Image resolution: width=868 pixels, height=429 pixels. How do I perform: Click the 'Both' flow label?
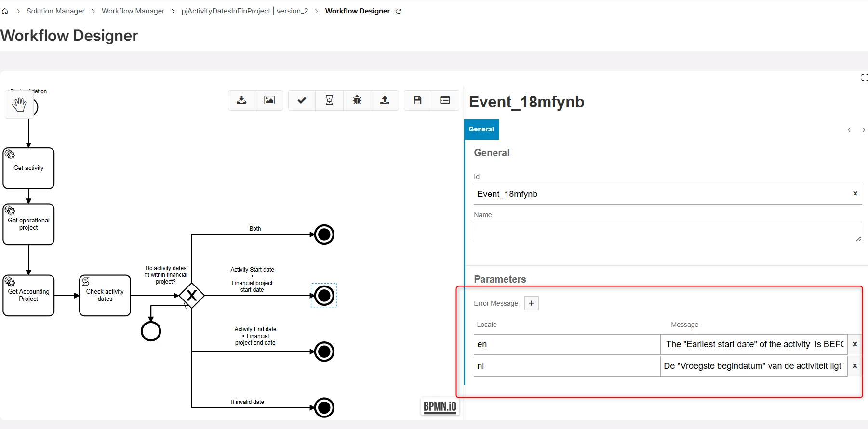(x=255, y=229)
